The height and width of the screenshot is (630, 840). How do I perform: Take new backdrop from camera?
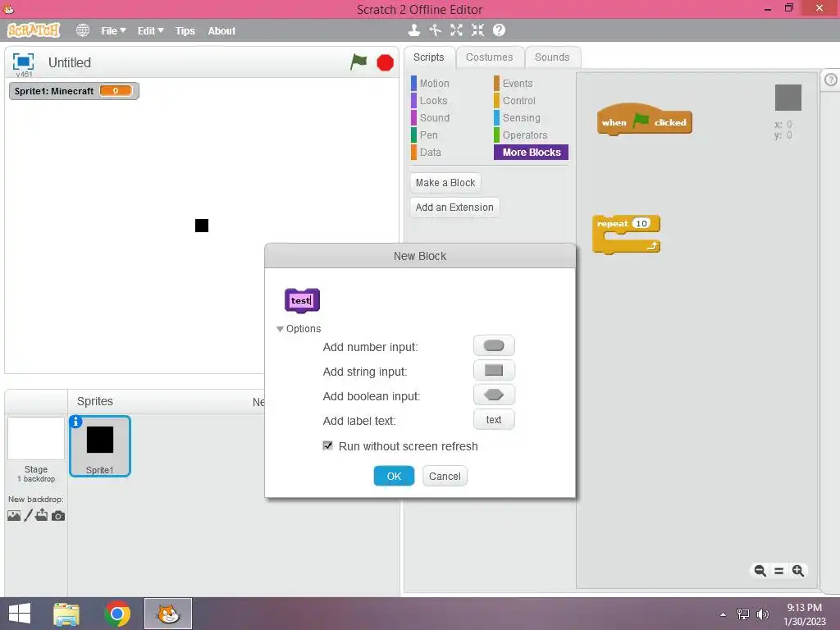pos(58,516)
